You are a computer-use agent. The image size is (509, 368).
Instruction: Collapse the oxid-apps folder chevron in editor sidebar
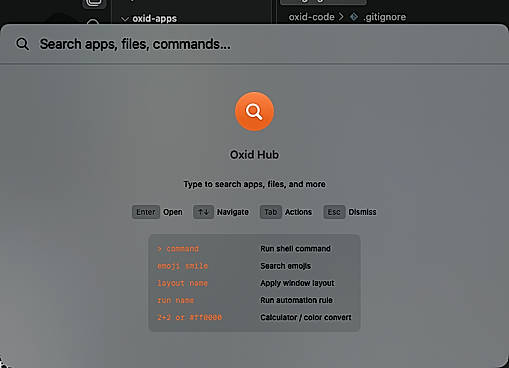(125, 19)
